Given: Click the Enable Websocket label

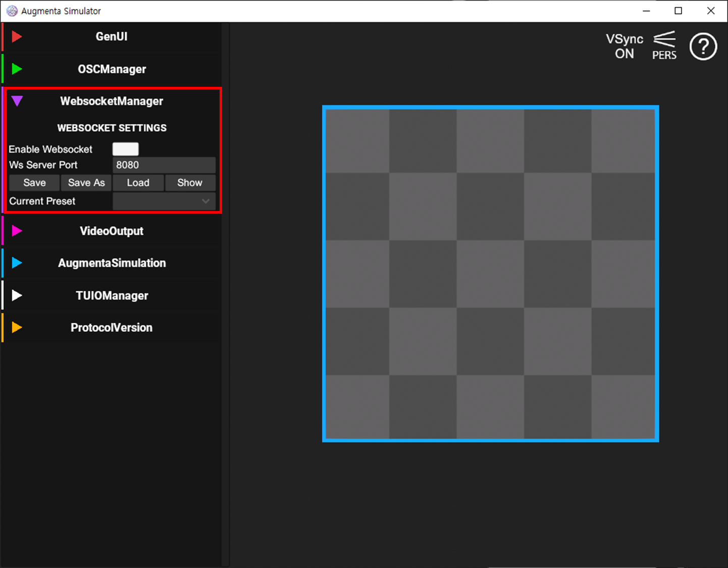Looking at the screenshot, I should tap(50, 149).
